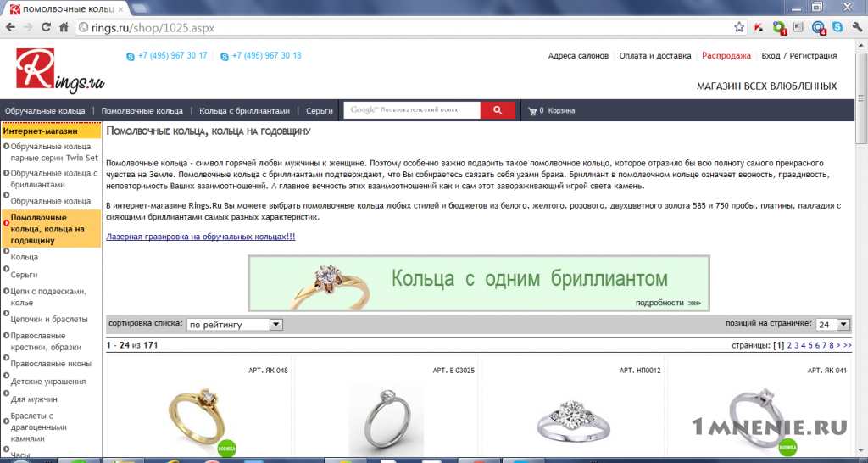Select 'Браслеты с драгоценными камнями' in sidebar

point(39,427)
